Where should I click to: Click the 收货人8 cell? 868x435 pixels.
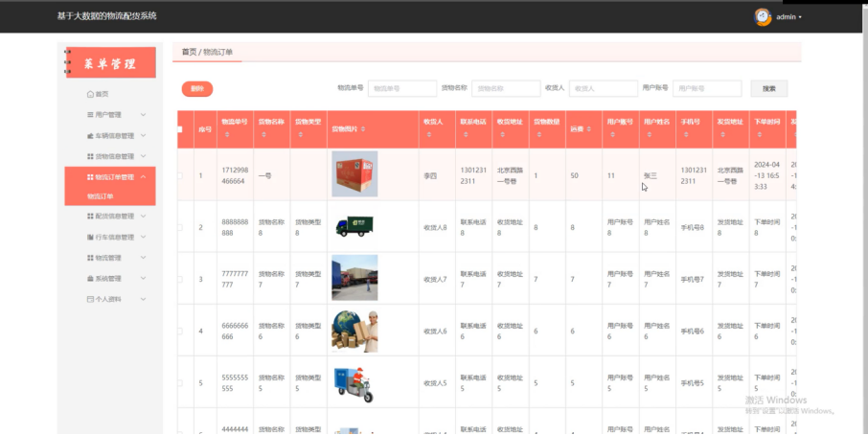435,227
